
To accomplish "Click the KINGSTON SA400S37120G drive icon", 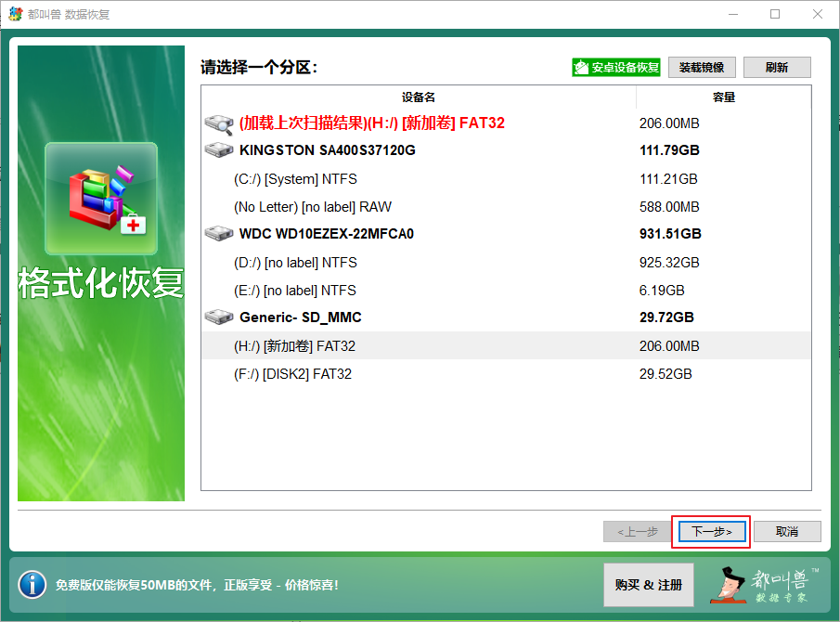I will [x=219, y=150].
